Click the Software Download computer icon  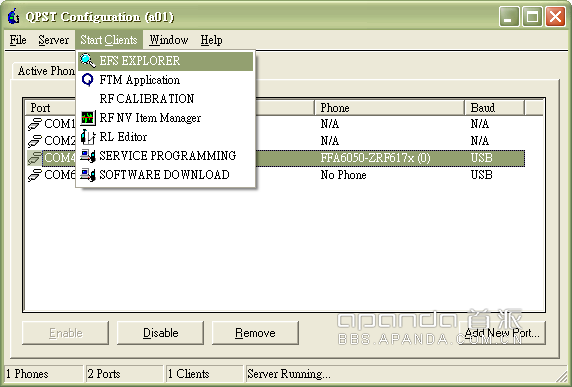(88, 175)
